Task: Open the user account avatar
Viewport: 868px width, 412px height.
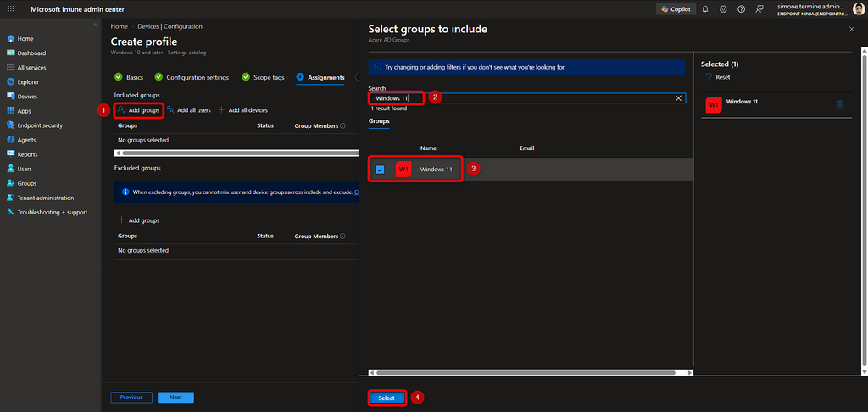Action: pos(858,8)
